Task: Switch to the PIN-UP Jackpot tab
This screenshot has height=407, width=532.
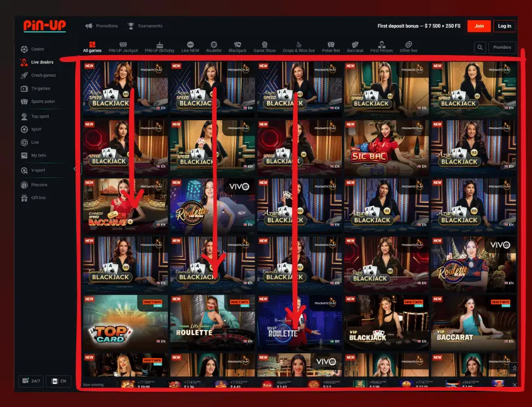Action: click(x=123, y=47)
